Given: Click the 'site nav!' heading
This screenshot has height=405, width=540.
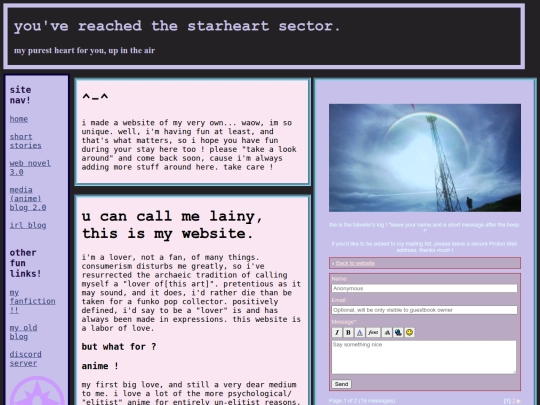Looking at the screenshot, I should coord(20,95).
